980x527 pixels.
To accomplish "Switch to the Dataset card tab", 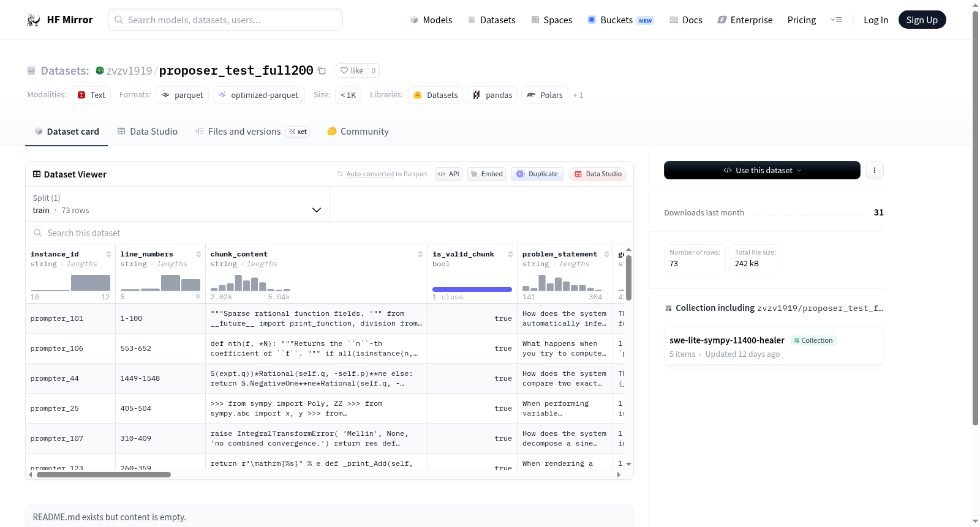I will pos(66,131).
